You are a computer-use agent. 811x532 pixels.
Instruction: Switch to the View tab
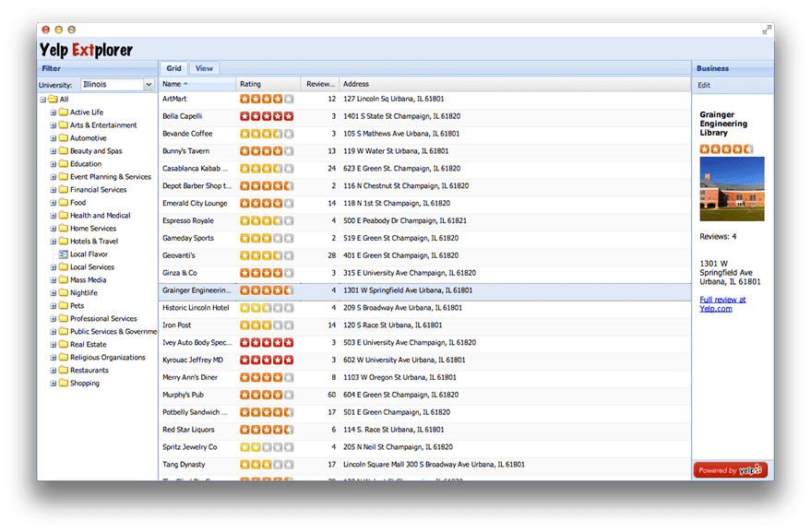point(204,68)
